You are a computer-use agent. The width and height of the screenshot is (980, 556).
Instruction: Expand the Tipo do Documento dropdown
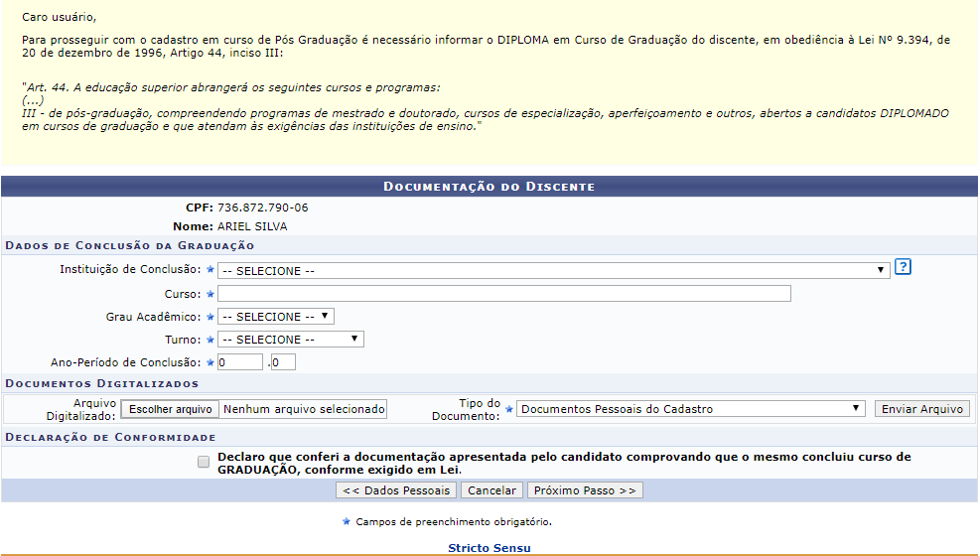coord(690,409)
